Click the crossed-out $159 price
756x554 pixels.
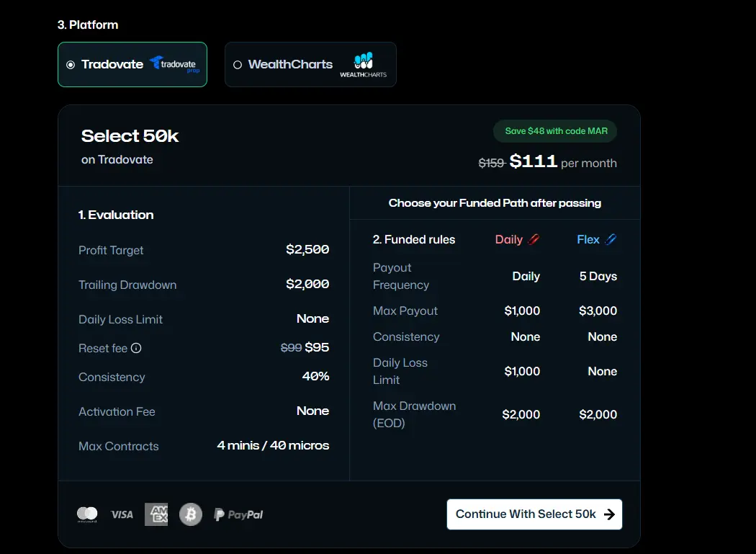coord(491,163)
